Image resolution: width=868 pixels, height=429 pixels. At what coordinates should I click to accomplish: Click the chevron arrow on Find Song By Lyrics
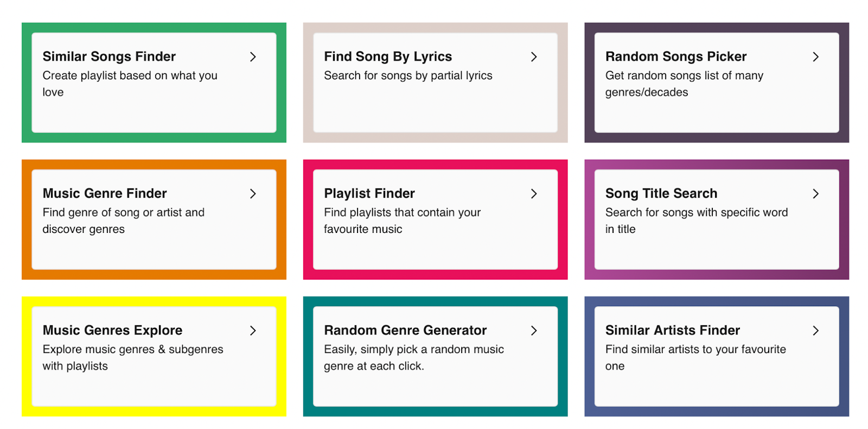pyautogui.click(x=534, y=56)
